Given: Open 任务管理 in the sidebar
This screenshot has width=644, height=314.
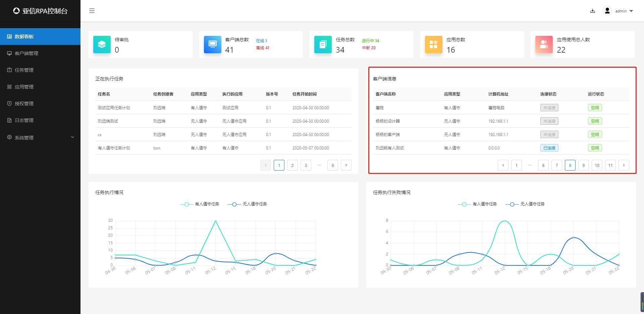Looking at the screenshot, I should tap(40, 70).
